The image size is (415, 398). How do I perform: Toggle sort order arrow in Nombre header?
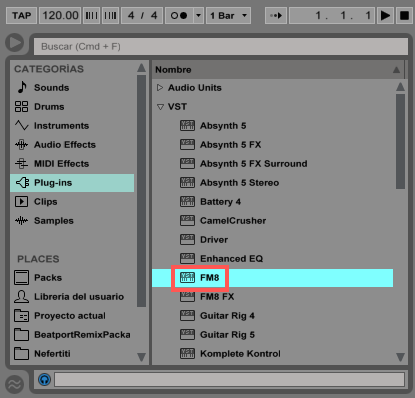tap(396, 70)
